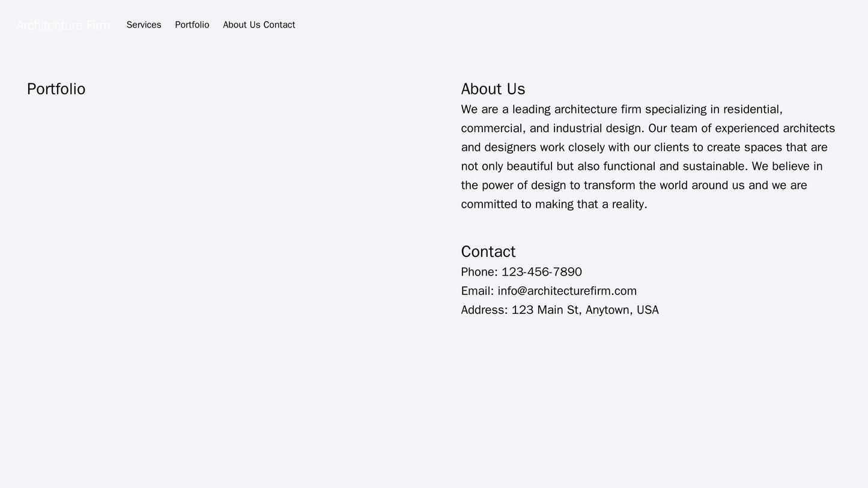Click the line starting "and designers work closely"
The height and width of the screenshot is (488, 868).
(644, 147)
